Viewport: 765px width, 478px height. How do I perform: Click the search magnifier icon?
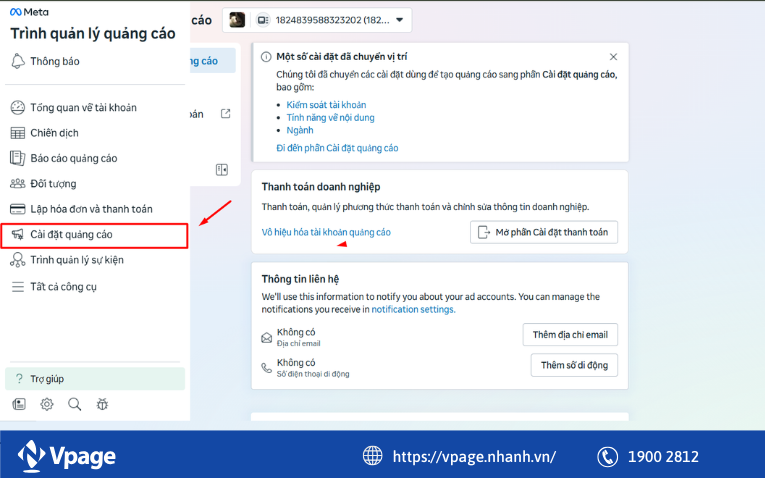click(x=75, y=404)
